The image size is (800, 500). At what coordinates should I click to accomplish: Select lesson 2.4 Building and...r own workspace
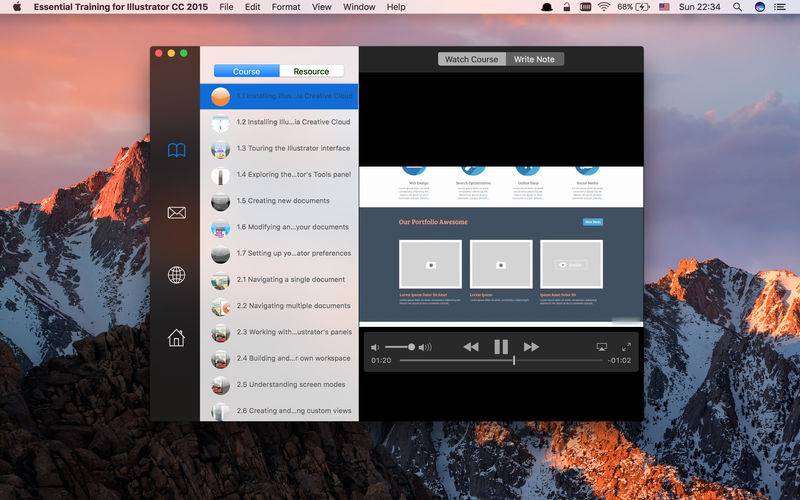click(279, 359)
